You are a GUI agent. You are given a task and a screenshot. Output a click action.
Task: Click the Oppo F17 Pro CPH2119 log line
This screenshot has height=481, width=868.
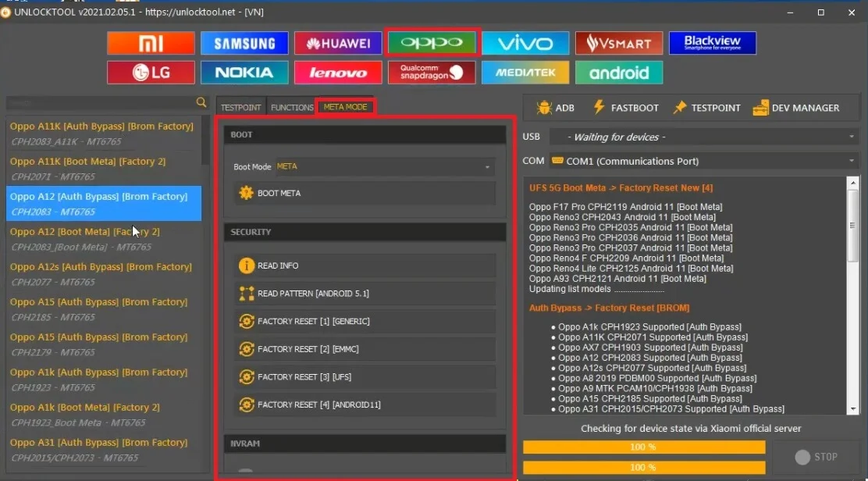625,207
